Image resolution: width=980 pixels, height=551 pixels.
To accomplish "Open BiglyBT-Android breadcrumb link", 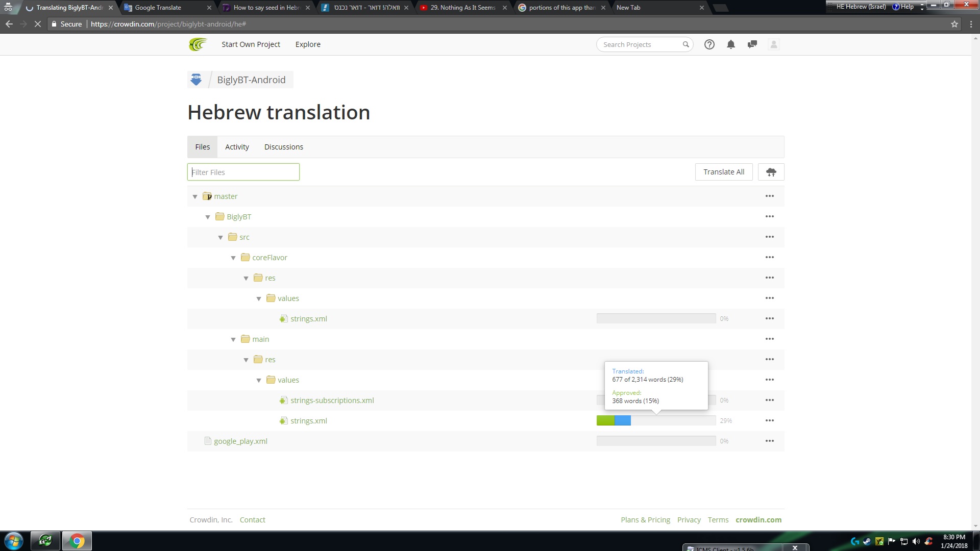I will coord(251,80).
